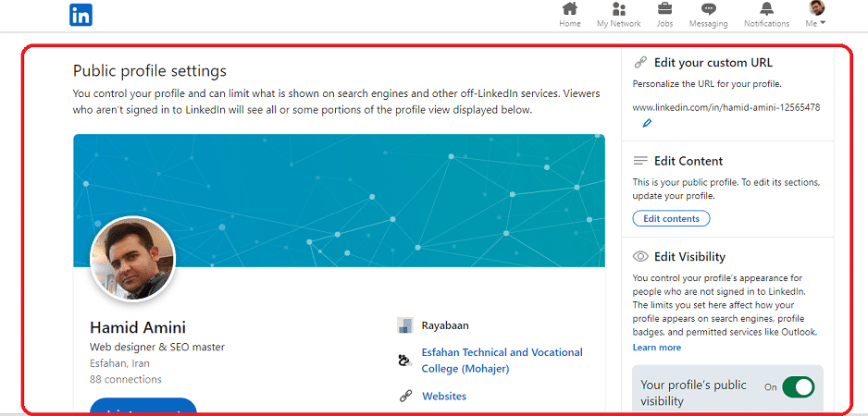Image resolution: width=868 pixels, height=416 pixels.
Task: Click Hamid Amini's profile photo
Action: (133, 258)
